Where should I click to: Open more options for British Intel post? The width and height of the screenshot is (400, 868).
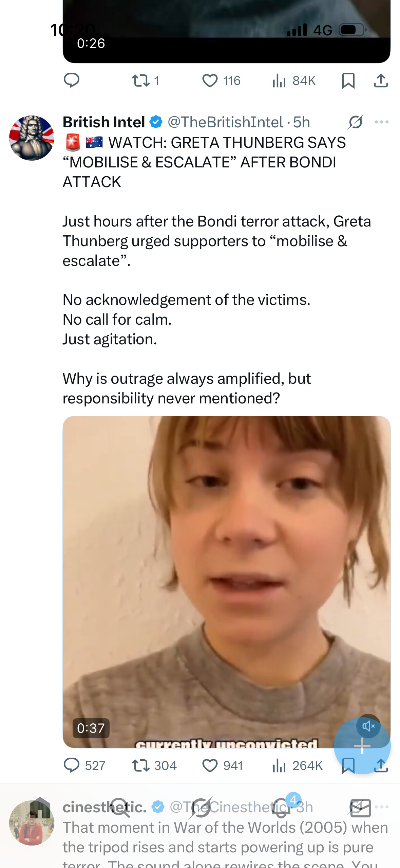tap(381, 122)
